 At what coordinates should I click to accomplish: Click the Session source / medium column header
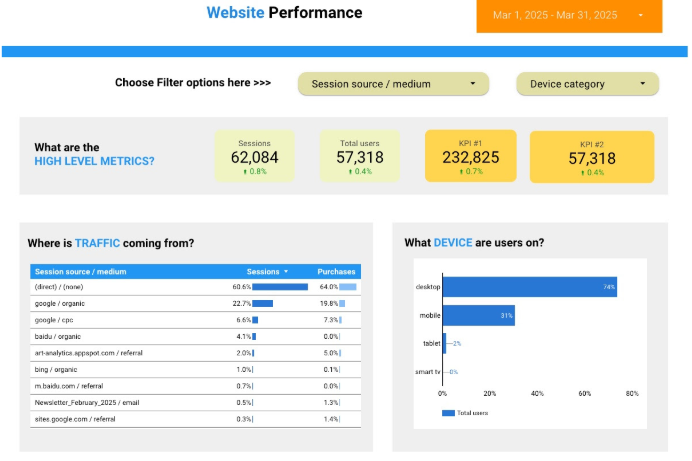pyautogui.click(x=80, y=271)
